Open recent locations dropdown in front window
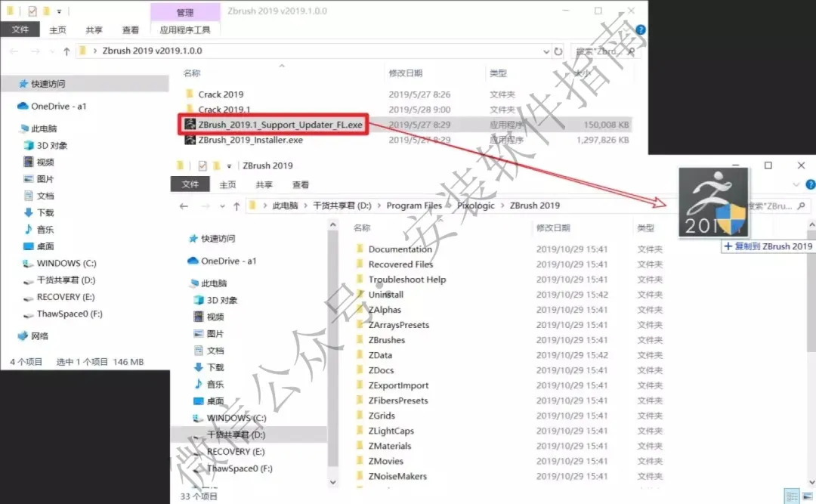This screenshot has height=504, width=816. [x=222, y=206]
